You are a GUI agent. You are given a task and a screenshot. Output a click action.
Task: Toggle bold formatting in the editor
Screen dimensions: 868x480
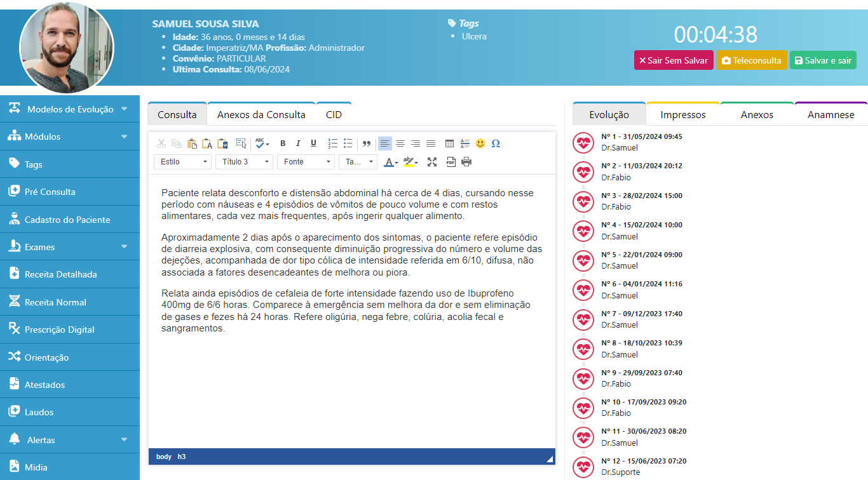(283, 143)
